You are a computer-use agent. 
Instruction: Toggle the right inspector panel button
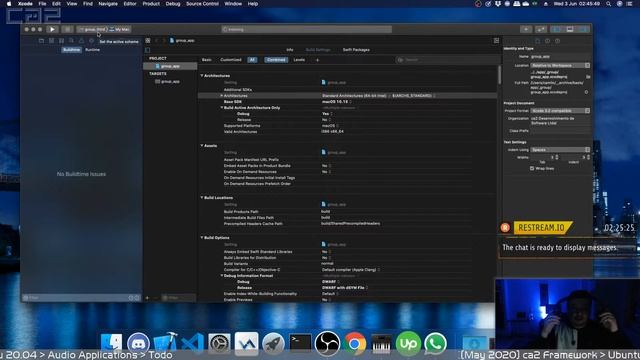click(584, 29)
